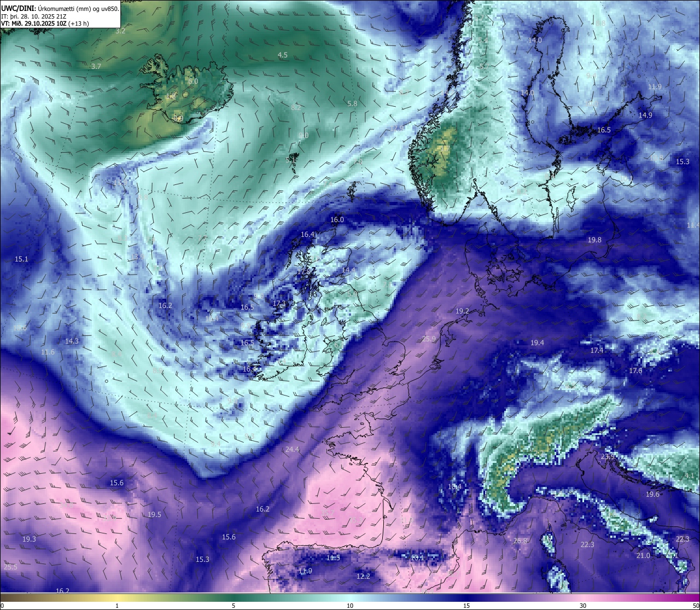
Task: Click the 17.3 value near Ireland
Action: [279, 304]
